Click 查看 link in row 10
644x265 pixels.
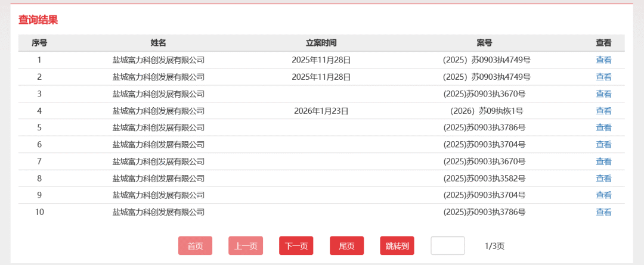(x=603, y=212)
